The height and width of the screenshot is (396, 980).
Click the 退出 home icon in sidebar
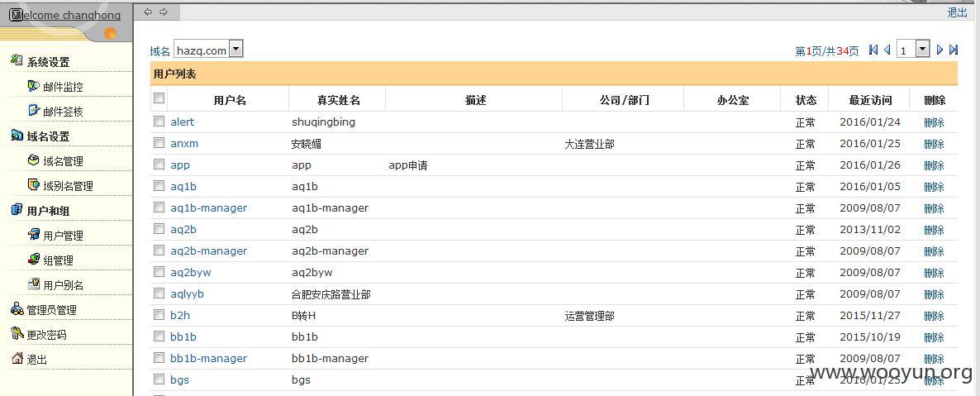pyautogui.click(x=17, y=359)
